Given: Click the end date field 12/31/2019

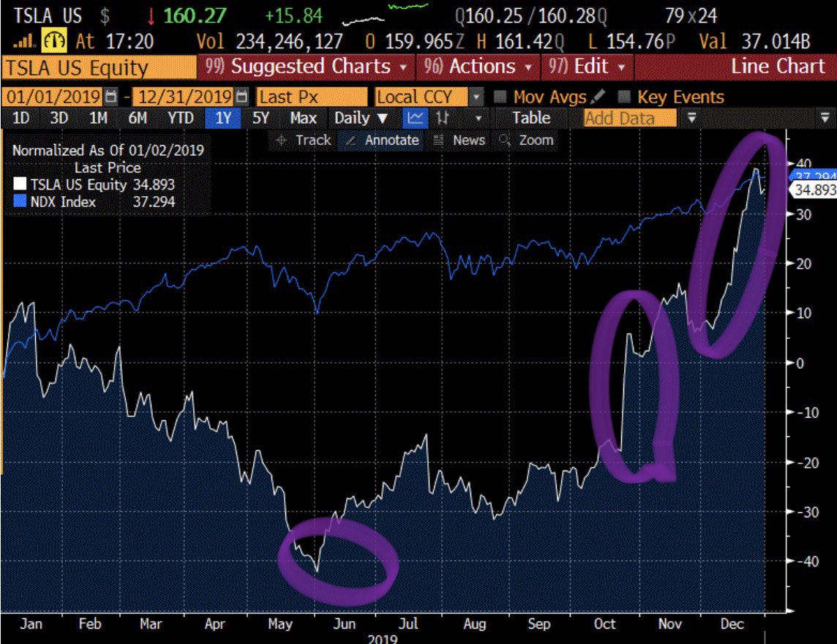Looking at the screenshot, I should point(184,97).
